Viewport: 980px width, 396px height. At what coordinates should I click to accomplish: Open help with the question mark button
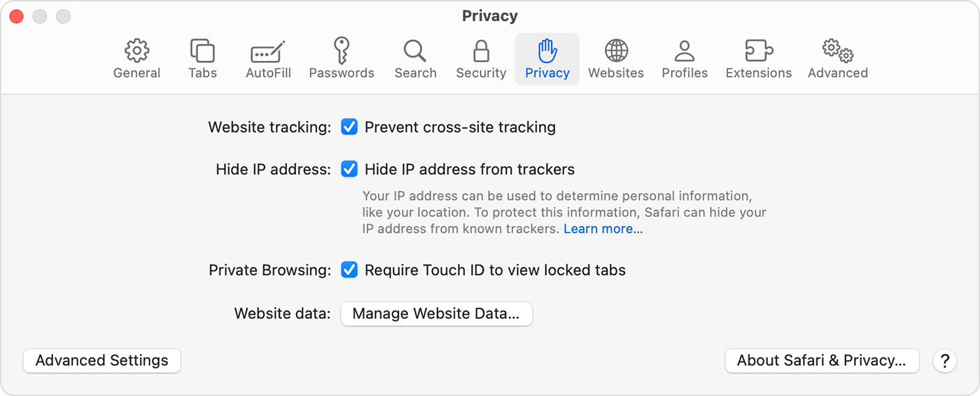944,361
